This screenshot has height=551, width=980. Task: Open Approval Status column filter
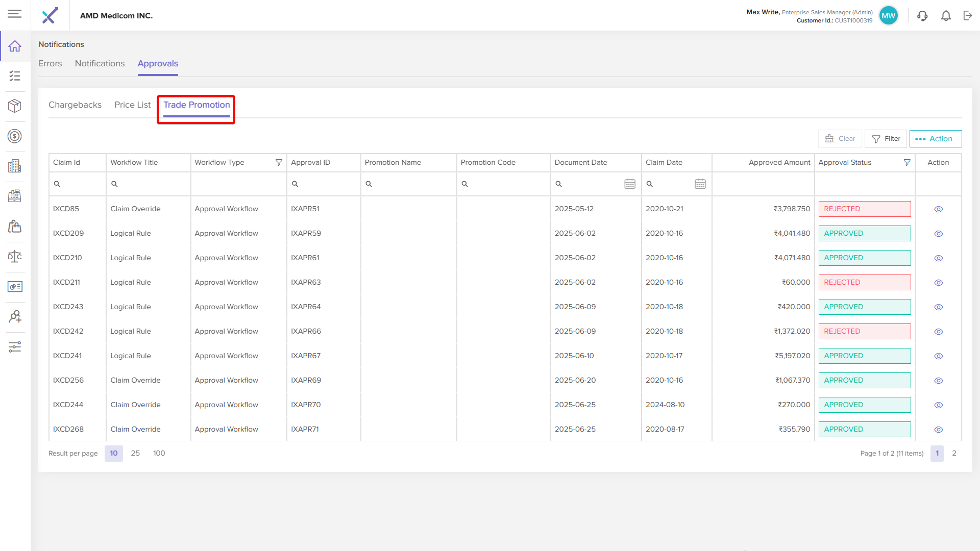906,162
